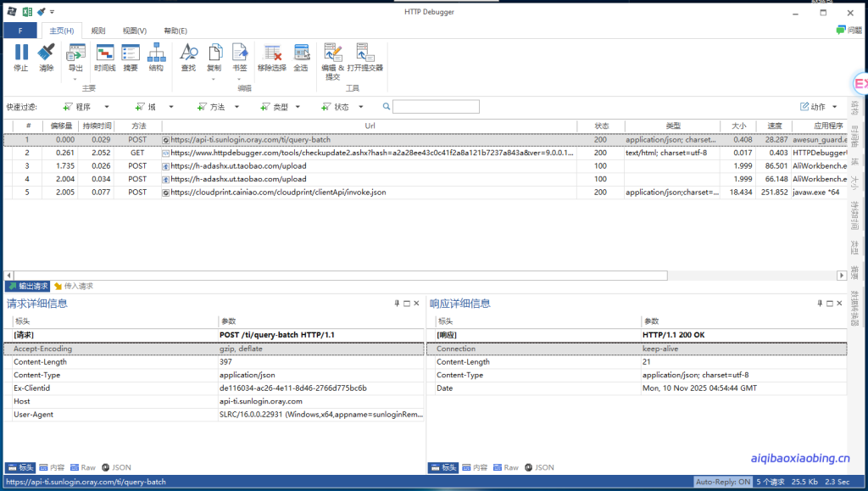Select the cloudprint.cainiao.com request row
This screenshot has height=491, width=868.
[x=297, y=192]
